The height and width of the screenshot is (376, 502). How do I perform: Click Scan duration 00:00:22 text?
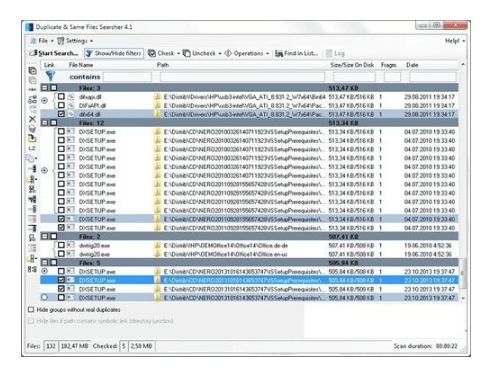[x=426, y=346]
